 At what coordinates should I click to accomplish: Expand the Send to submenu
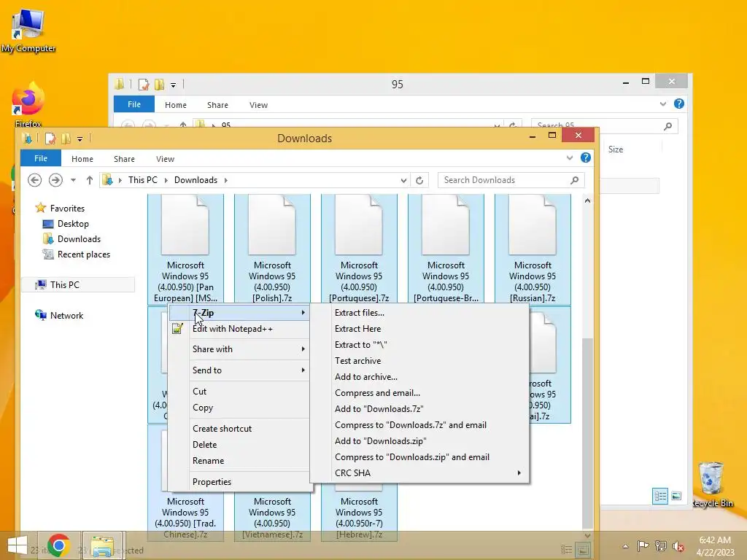tap(239, 370)
